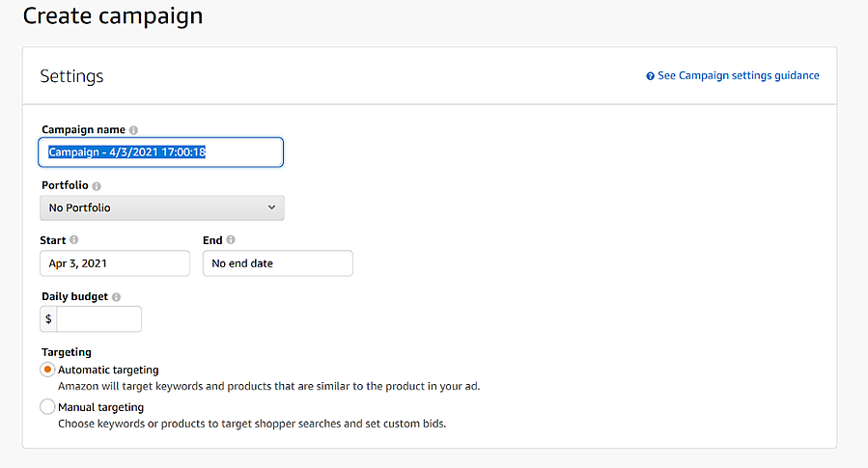Click the Daily budget info icon
868x468 pixels.
[x=117, y=298]
